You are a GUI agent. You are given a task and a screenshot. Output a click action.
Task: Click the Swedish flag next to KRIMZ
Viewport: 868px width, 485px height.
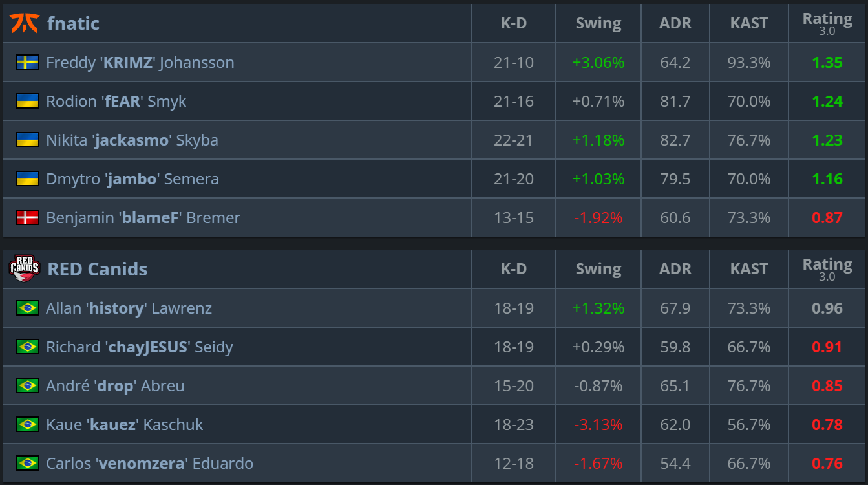28,62
